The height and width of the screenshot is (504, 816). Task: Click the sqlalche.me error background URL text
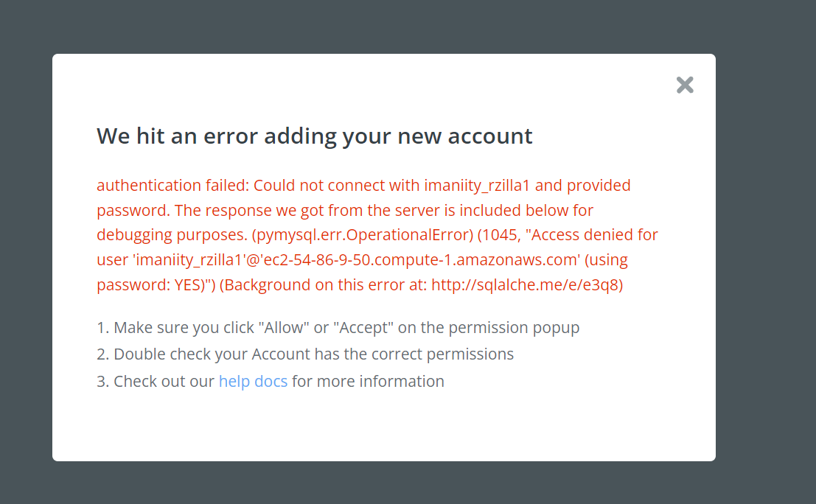tap(525, 285)
